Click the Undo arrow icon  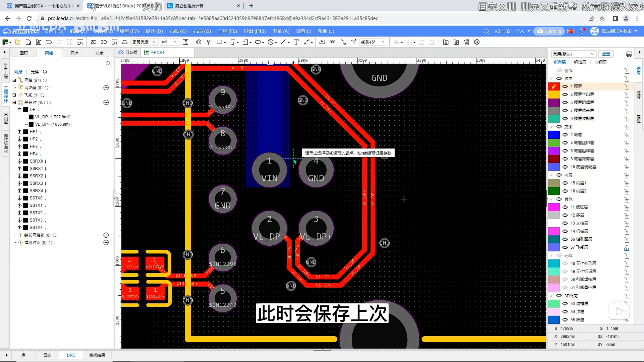(49, 42)
